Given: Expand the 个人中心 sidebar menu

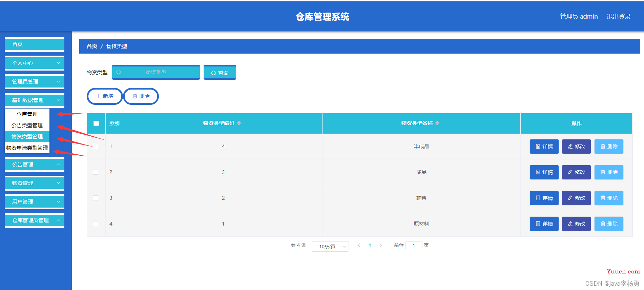Looking at the screenshot, I should [x=35, y=63].
